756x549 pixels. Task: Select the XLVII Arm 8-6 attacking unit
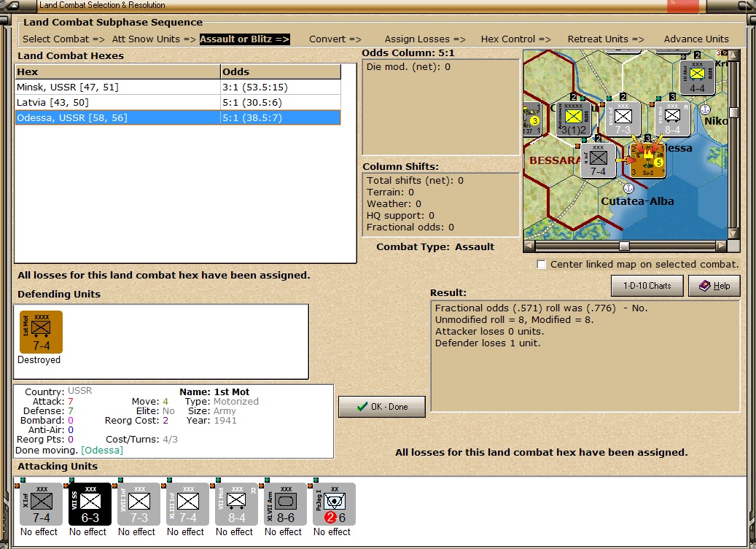[286, 505]
